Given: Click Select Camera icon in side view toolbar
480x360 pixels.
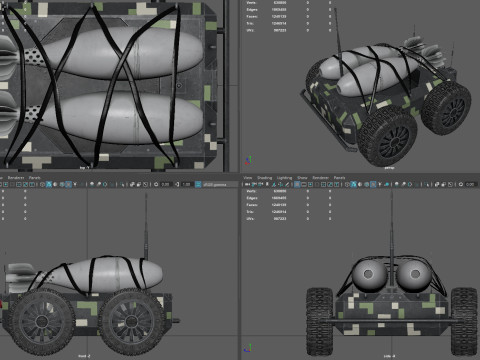Looking at the screenshot, I should (247, 184).
